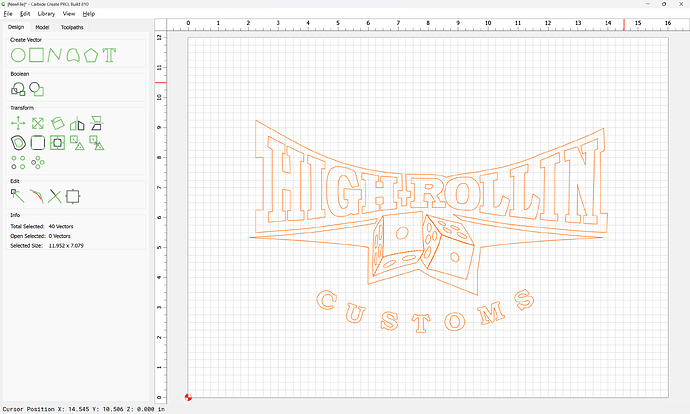This screenshot has height=414, width=690.
Task: Click the 'Transform' section label
Action: point(22,108)
